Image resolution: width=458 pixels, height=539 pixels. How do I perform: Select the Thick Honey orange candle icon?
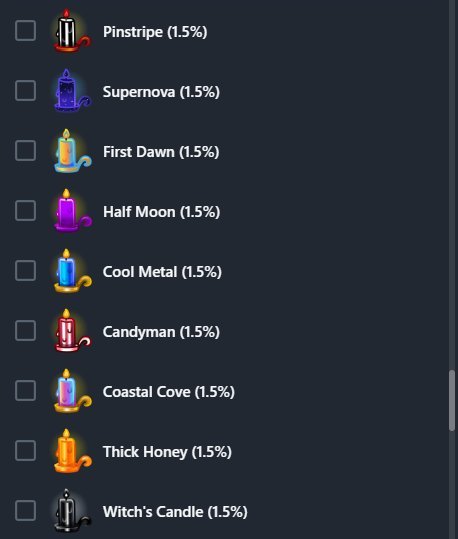coord(72,451)
